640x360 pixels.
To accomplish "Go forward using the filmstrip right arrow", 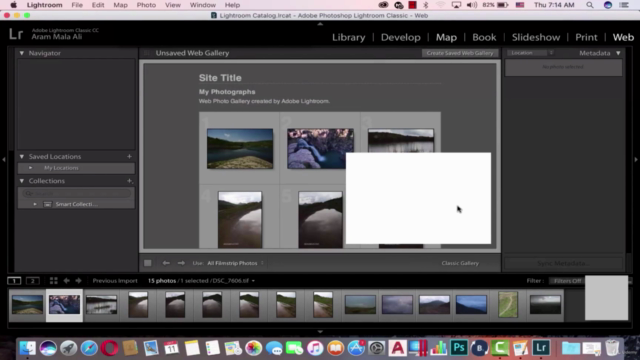I will point(78,281).
